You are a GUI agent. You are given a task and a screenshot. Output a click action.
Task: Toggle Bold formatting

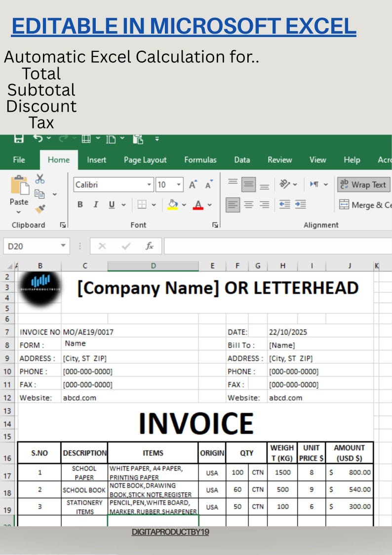coord(80,205)
